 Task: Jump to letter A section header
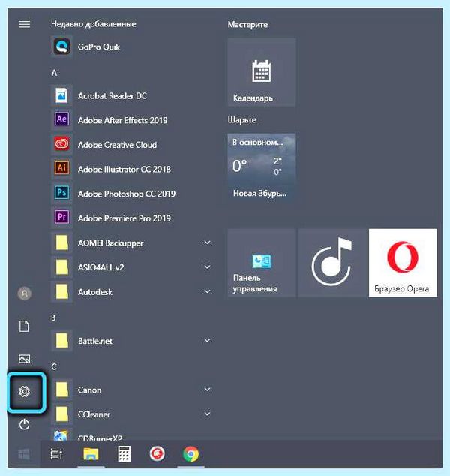click(x=54, y=73)
